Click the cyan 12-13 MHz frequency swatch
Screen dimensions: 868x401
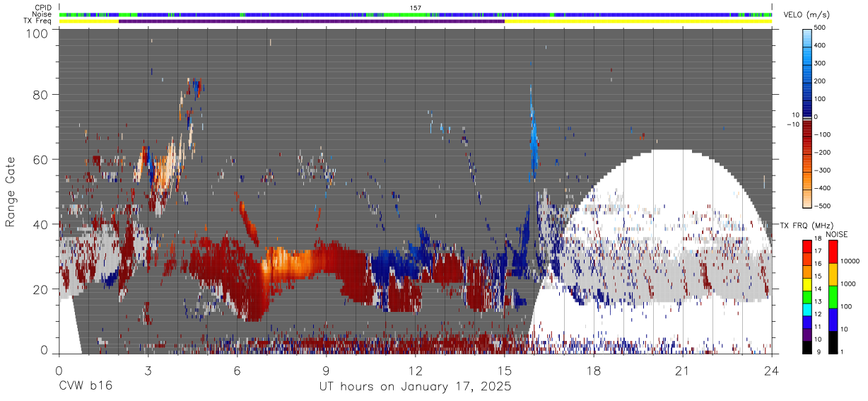pos(807,310)
